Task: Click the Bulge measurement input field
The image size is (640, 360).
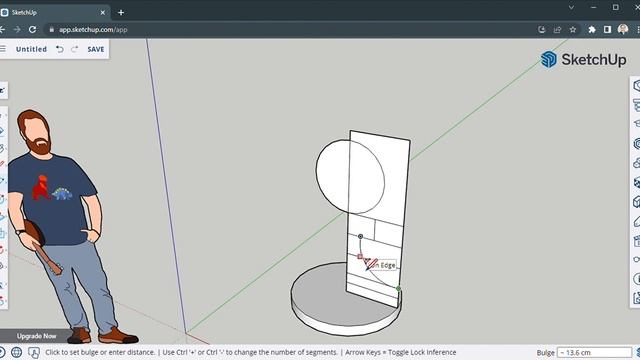Action: tap(594, 352)
